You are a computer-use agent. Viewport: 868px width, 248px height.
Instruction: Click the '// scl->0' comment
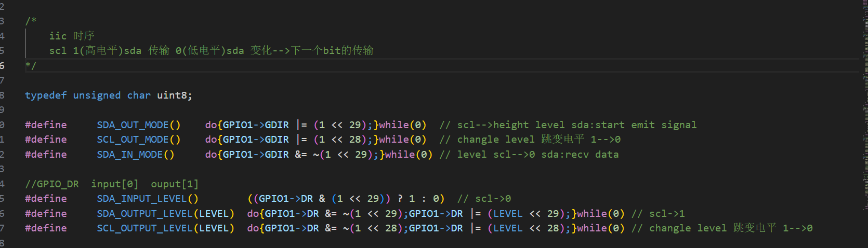coord(484,199)
